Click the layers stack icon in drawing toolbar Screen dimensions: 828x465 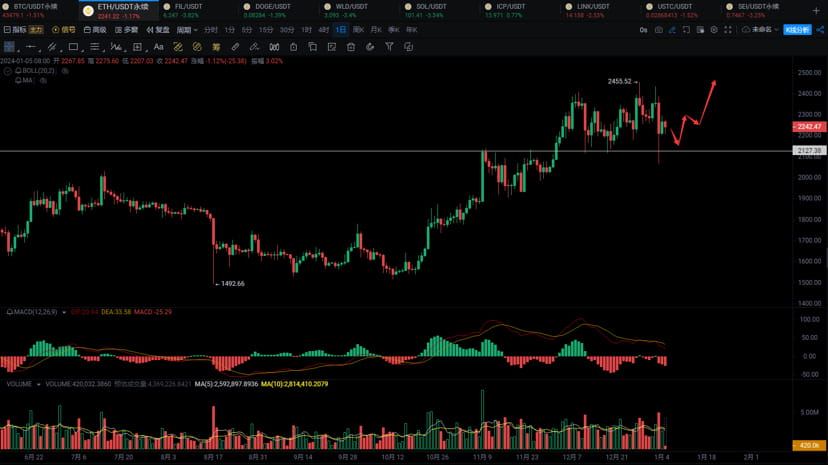click(x=408, y=47)
